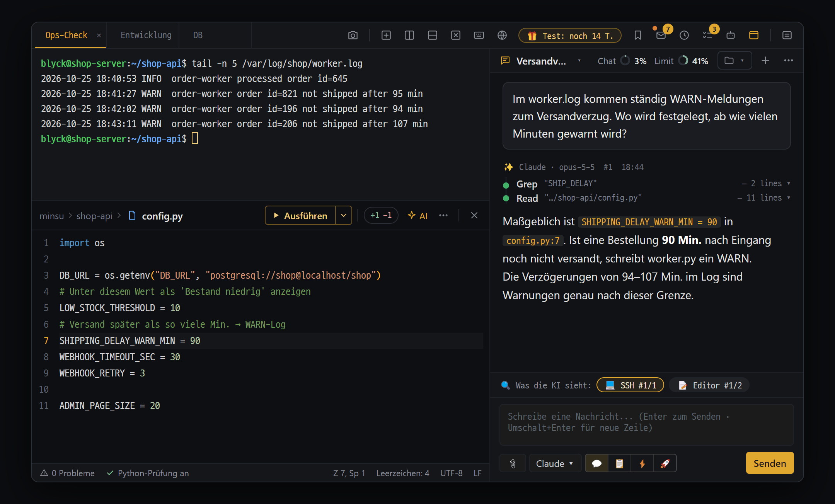
Task: Open the AI button in editor toolbar
Action: tap(418, 216)
